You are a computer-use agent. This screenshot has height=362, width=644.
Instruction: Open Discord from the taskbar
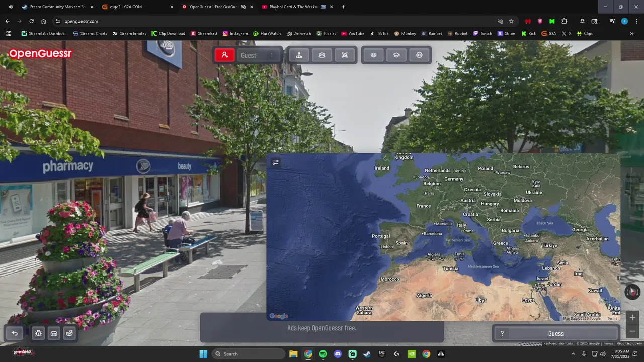[338, 354]
